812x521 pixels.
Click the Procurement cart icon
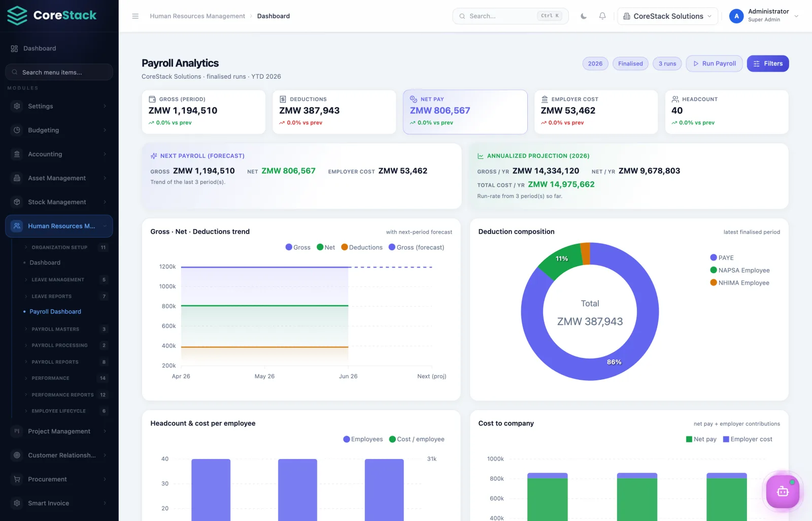tap(17, 479)
